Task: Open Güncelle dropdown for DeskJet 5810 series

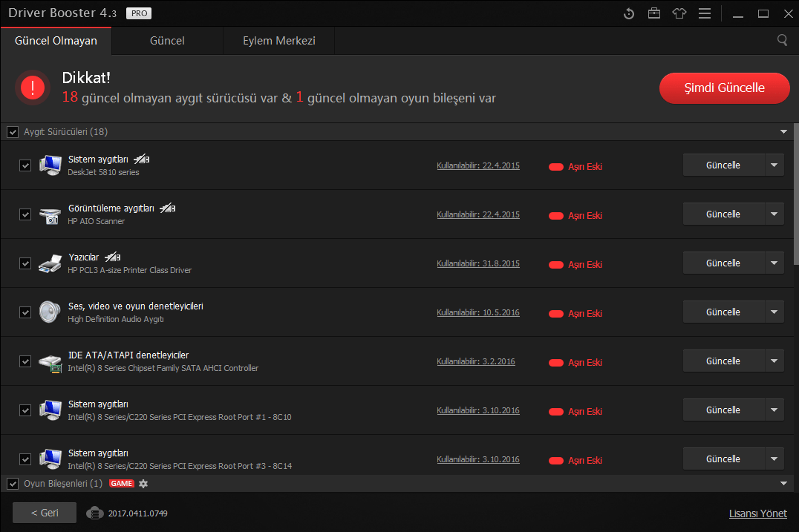Action: coord(774,165)
